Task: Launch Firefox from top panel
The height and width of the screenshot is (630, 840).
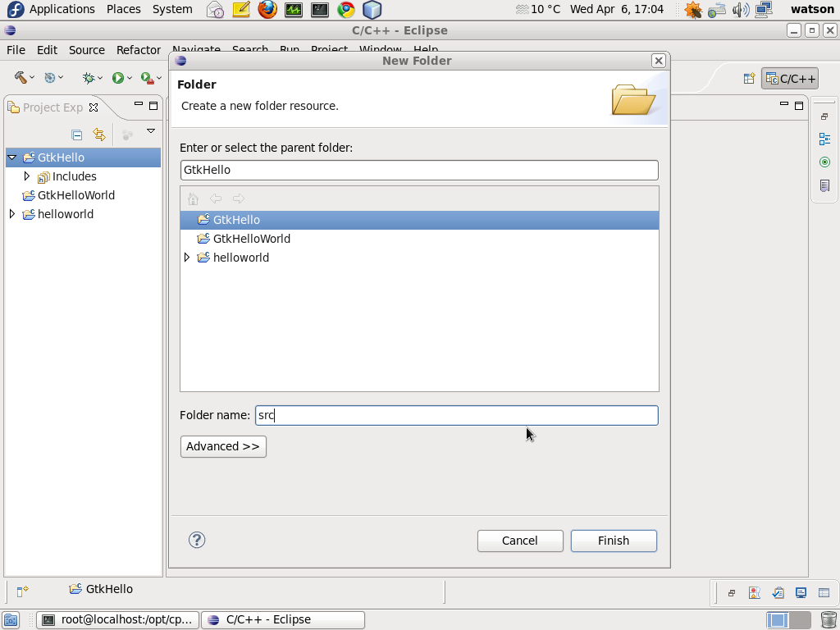Action: 267,9
